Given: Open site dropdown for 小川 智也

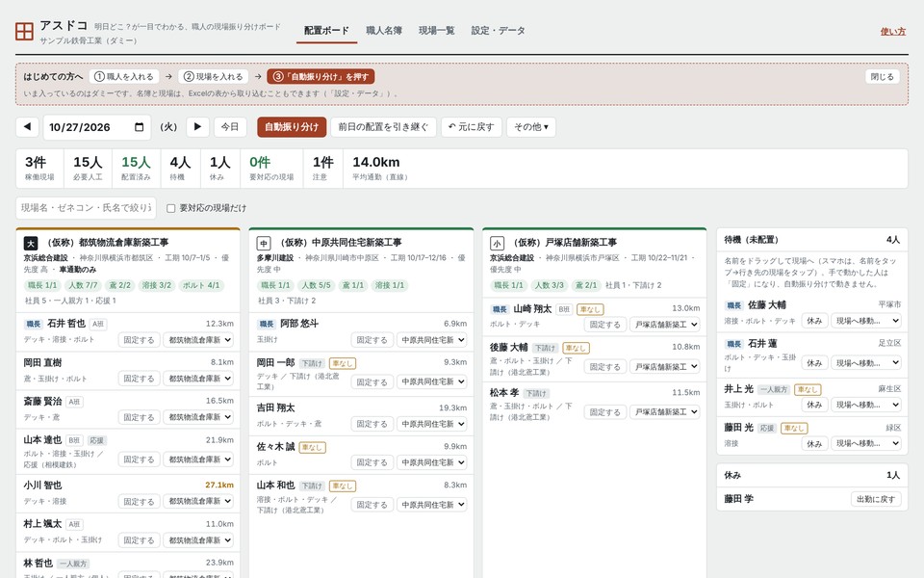Looking at the screenshot, I should 198,501.
